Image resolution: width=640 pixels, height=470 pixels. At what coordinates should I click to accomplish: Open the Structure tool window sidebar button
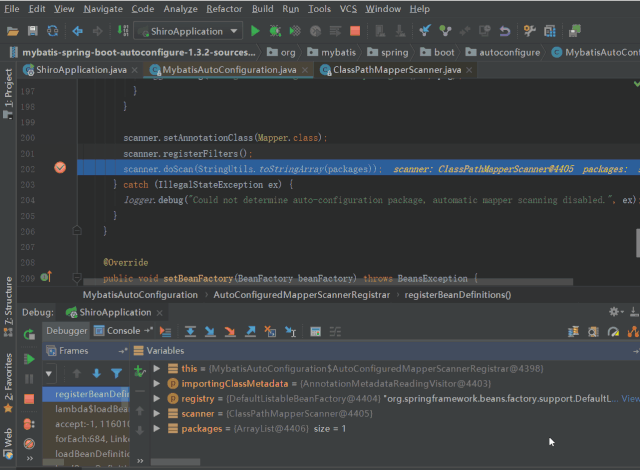pos(8,306)
